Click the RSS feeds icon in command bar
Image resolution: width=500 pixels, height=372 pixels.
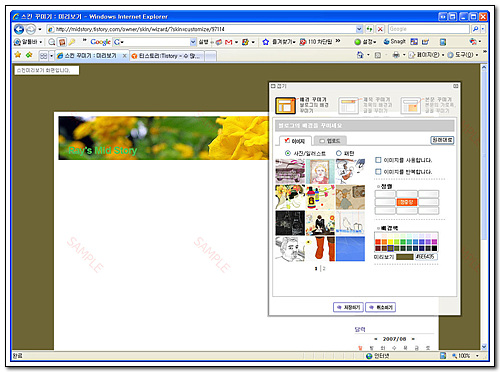pyautogui.click(x=378, y=55)
